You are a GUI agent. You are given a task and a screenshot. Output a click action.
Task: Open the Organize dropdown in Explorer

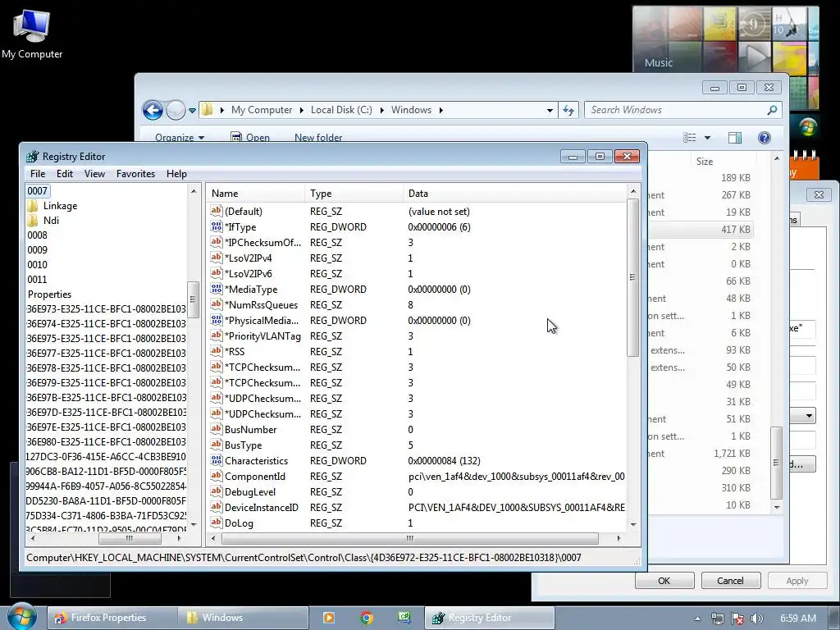point(180,138)
